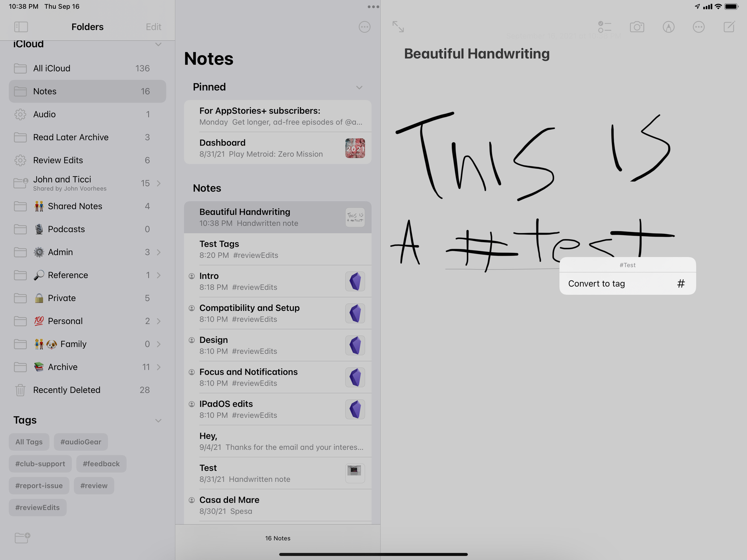747x560 pixels.
Task: Open the Hey, note from 9/4/21
Action: click(x=278, y=441)
